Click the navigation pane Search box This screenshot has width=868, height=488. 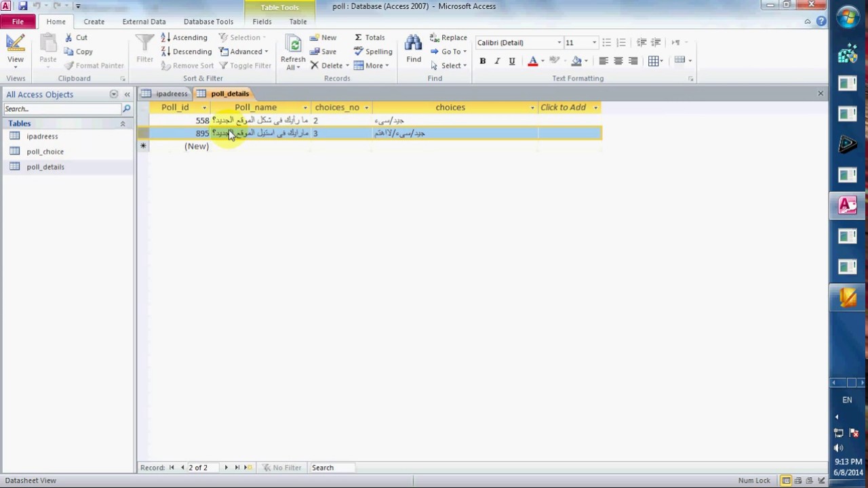62,109
